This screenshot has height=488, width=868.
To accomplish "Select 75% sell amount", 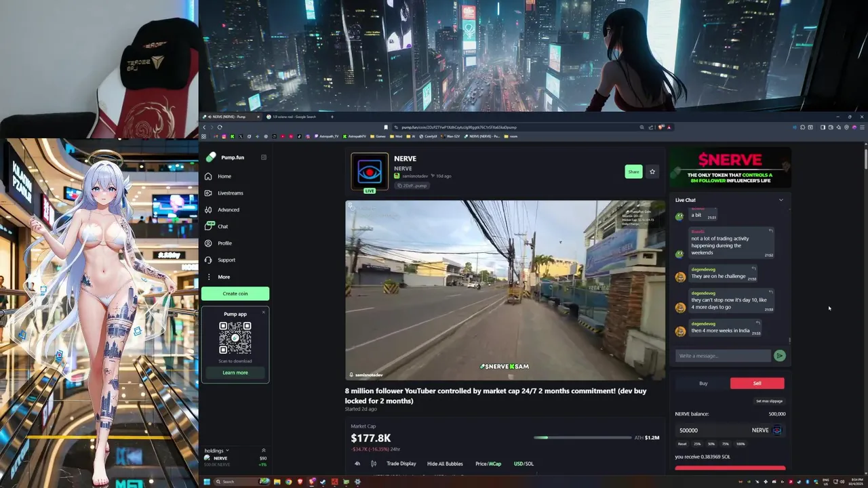I will coord(726,444).
